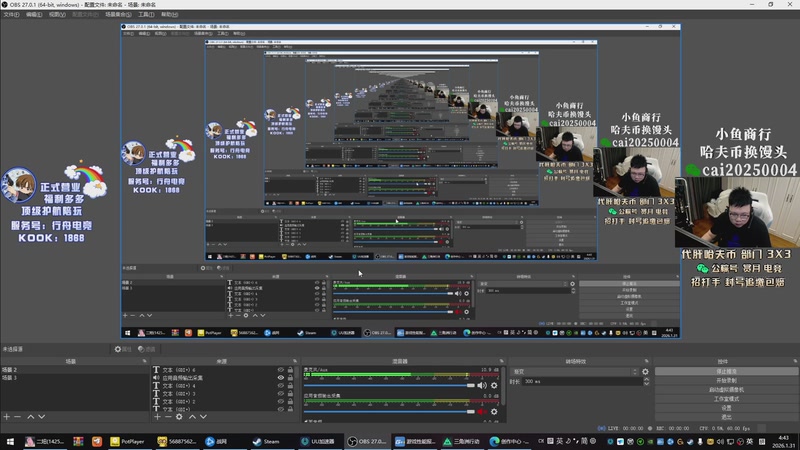This screenshot has height=450, width=800.
Task: Toggle visibility of 文本 (GDI+) 6 source
Action: click(281, 370)
